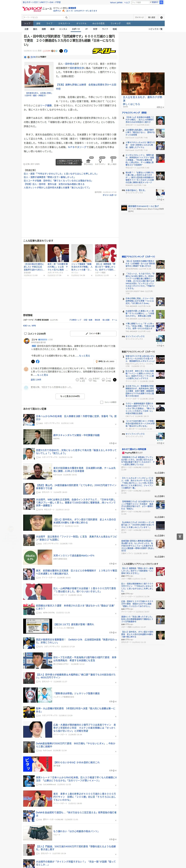Switch to the ライブ main tab
The image size is (186, 868).
point(49,24)
